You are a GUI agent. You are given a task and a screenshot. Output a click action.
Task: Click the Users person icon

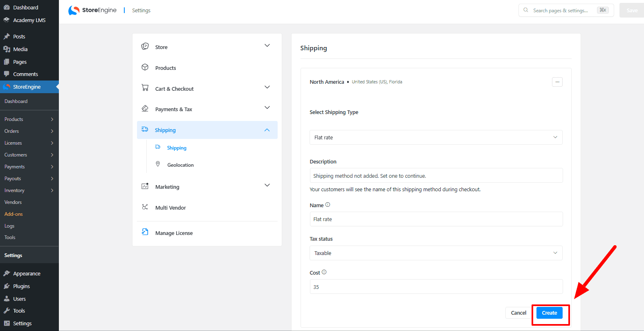7,299
